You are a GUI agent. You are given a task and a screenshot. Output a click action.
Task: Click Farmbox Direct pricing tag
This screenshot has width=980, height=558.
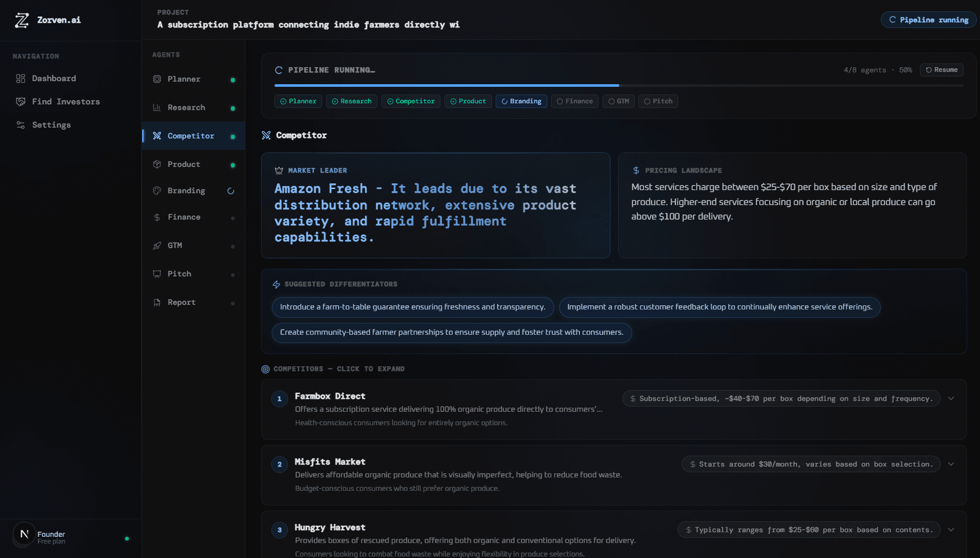coord(782,398)
